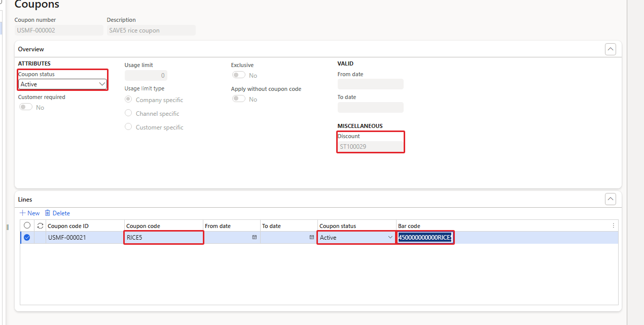The image size is (644, 325).
Task: Click the Coupon code ID column header
Action: click(x=85, y=226)
